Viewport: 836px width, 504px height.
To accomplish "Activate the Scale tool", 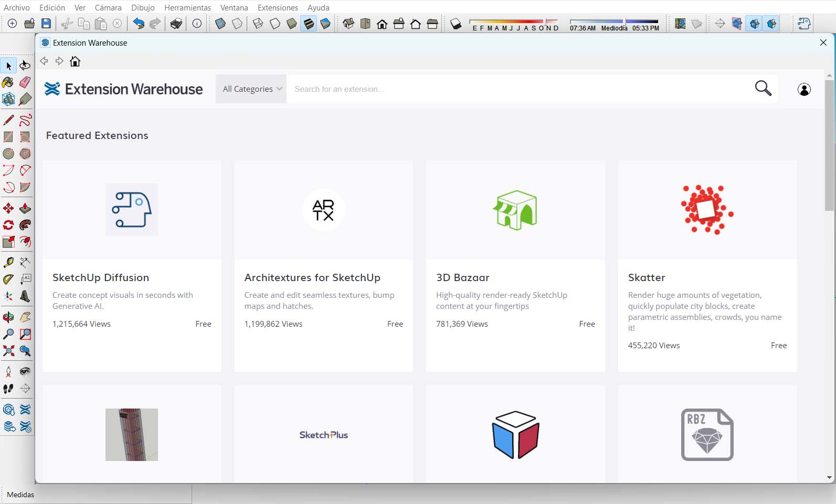I will pyautogui.click(x=8, y=242).
